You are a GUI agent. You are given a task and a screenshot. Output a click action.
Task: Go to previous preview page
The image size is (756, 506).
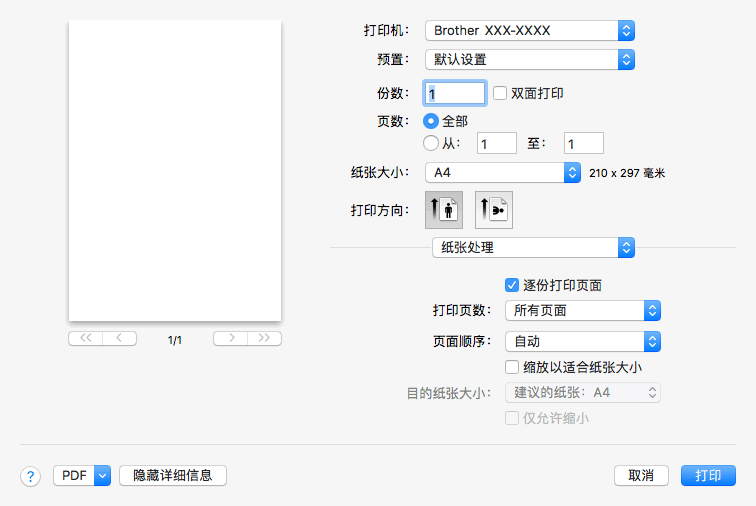click(x=120, y=339)
